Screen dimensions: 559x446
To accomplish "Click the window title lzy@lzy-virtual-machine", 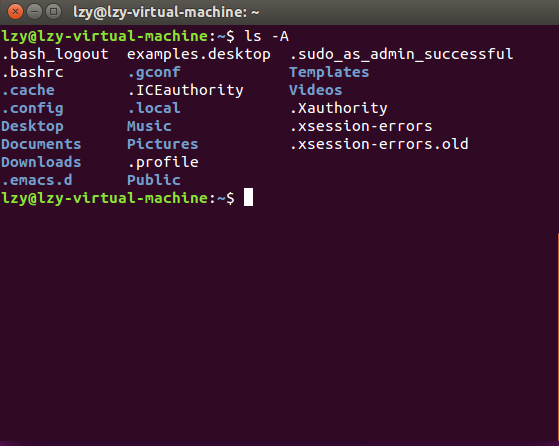I will pos(166,12).
